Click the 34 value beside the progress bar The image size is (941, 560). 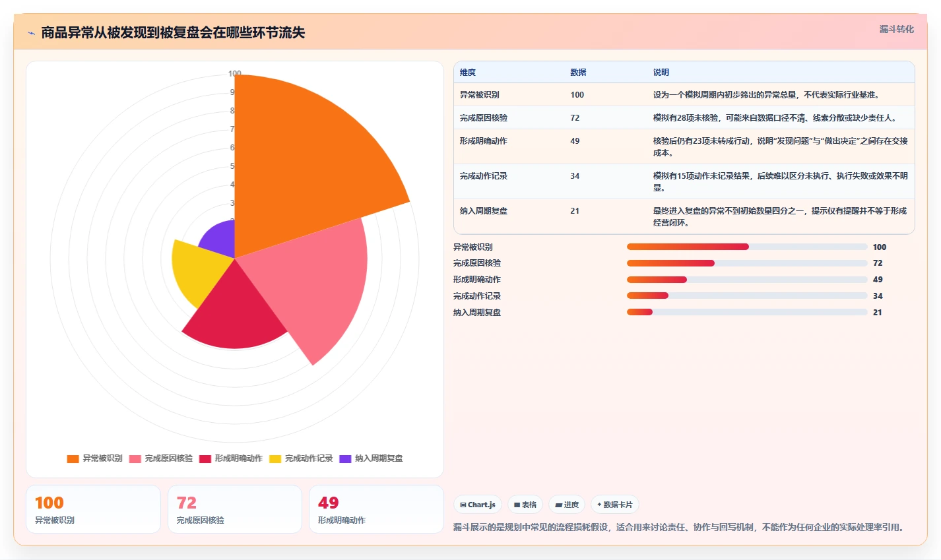[x=878, y=296]
